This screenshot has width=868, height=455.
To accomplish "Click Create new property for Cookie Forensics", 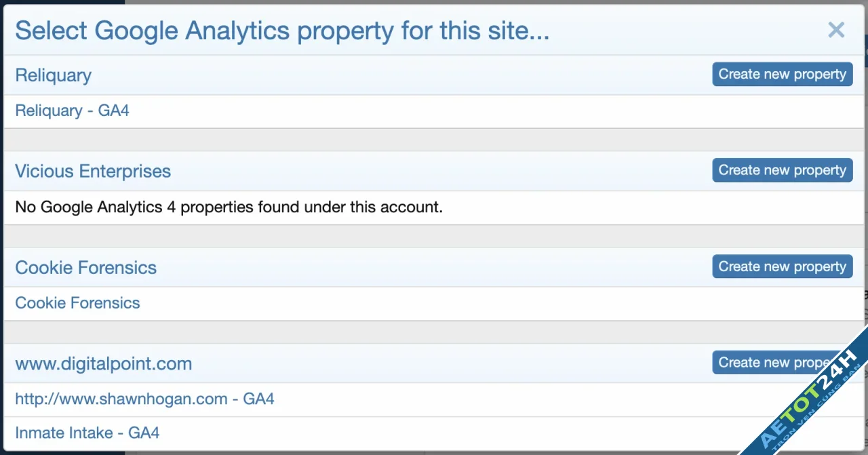I will [782, 266].
